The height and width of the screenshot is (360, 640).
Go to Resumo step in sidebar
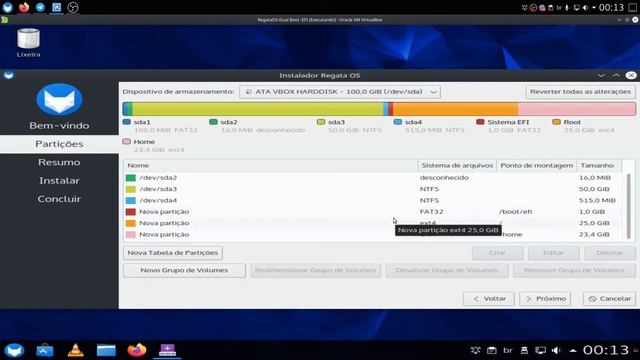[x=59, y=162]
